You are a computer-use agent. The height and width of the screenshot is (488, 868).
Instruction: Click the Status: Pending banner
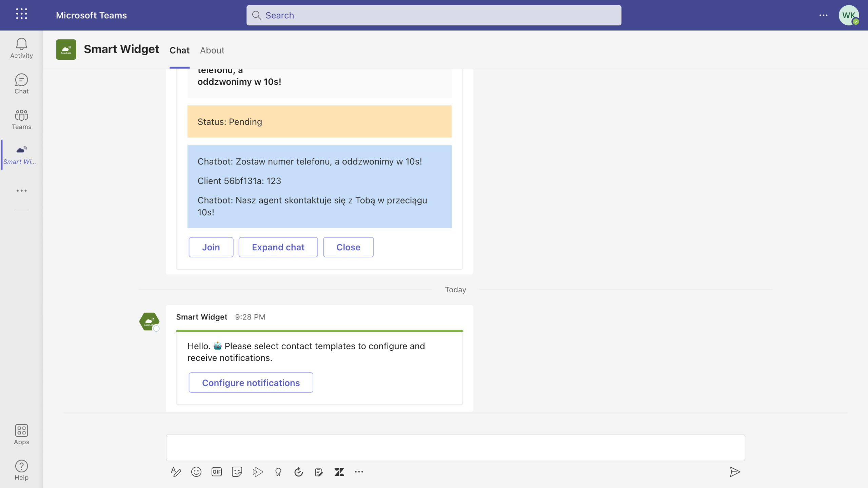coord(319,121)
